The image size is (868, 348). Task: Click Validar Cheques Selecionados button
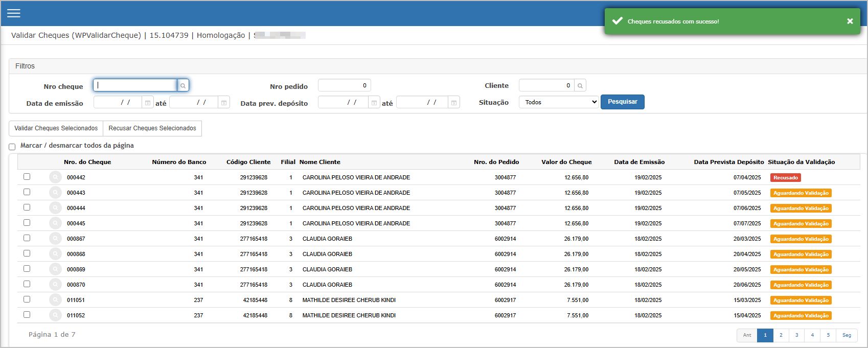[x=56, y=128]
